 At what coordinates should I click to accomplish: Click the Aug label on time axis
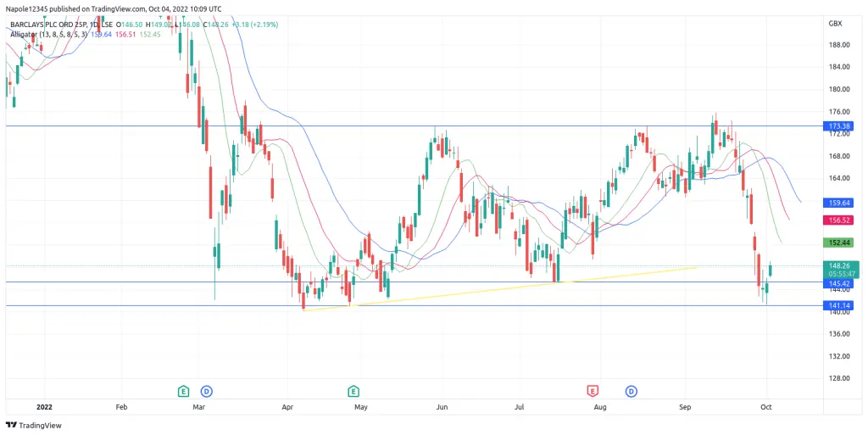600,407
